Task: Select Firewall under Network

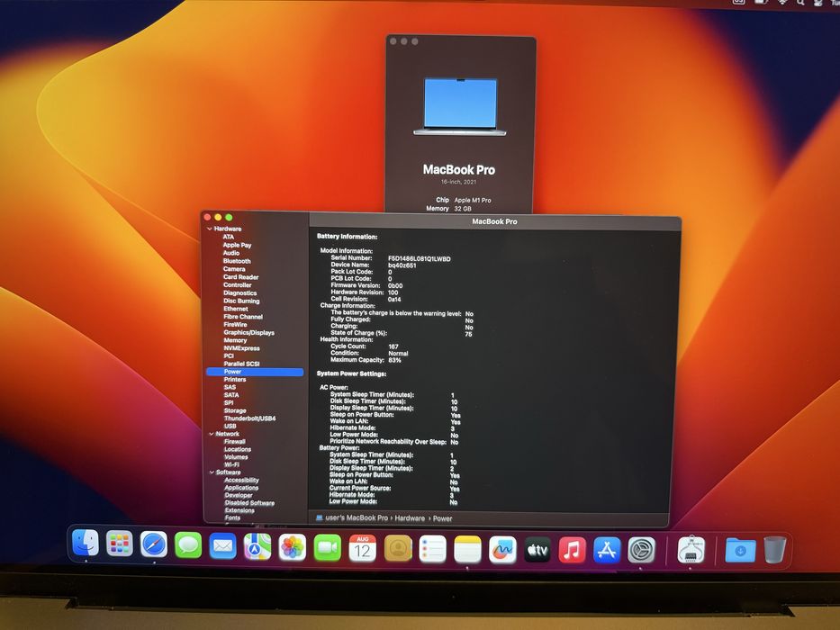Action: coord(235,442)
